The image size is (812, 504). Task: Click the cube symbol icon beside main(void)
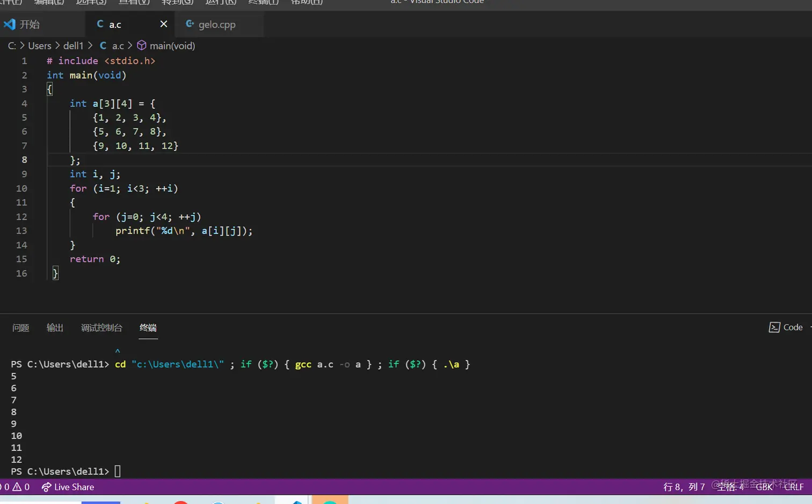point(142,46)
